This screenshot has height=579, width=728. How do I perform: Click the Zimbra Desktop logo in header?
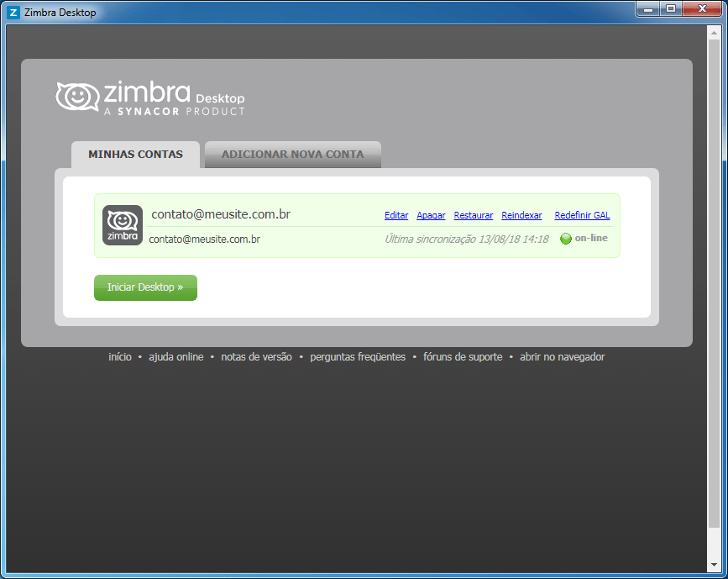tap(151, 97)
